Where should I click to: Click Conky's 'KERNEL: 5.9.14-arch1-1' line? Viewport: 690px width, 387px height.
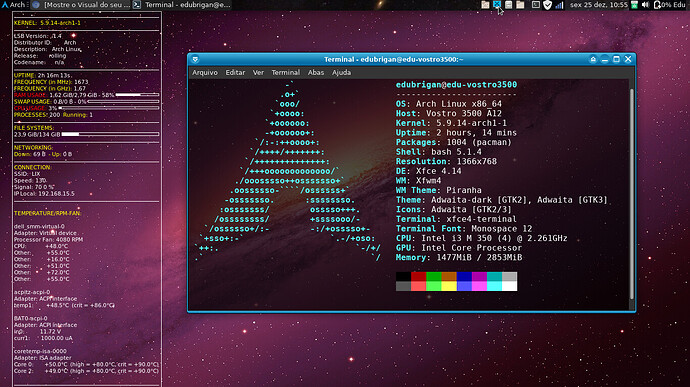[47, 22]
